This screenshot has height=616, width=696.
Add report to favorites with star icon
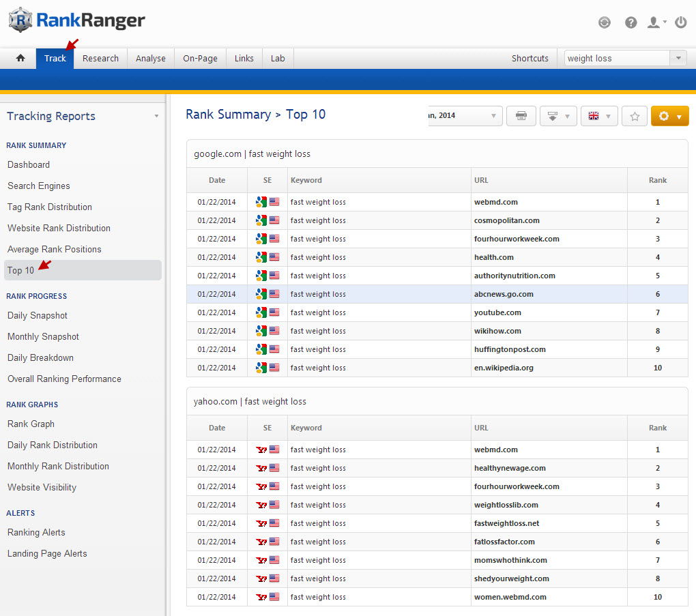(x=635, y=116)
